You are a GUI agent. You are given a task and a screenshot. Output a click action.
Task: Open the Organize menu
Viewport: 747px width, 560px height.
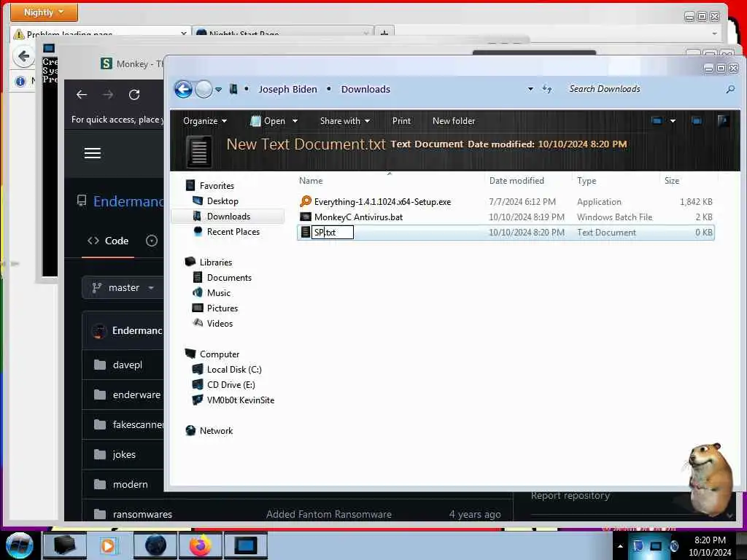[x=205, y=121]
